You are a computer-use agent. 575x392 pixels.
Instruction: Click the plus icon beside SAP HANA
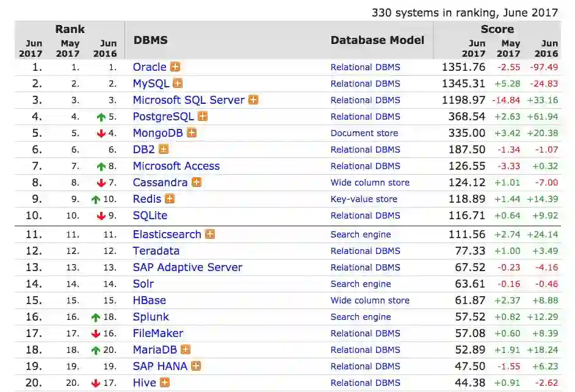(196, 366)
